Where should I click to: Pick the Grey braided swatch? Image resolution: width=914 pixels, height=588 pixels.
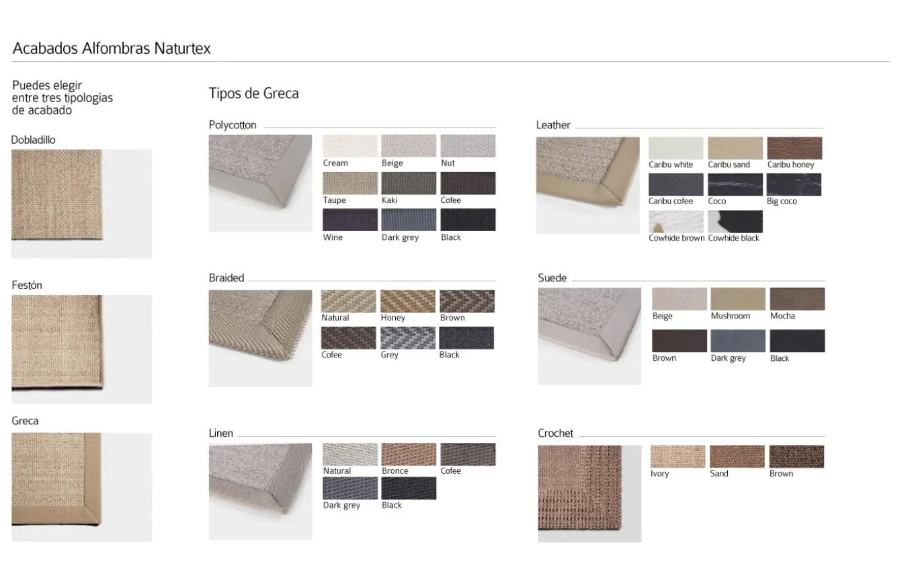(x=408, y=338)
